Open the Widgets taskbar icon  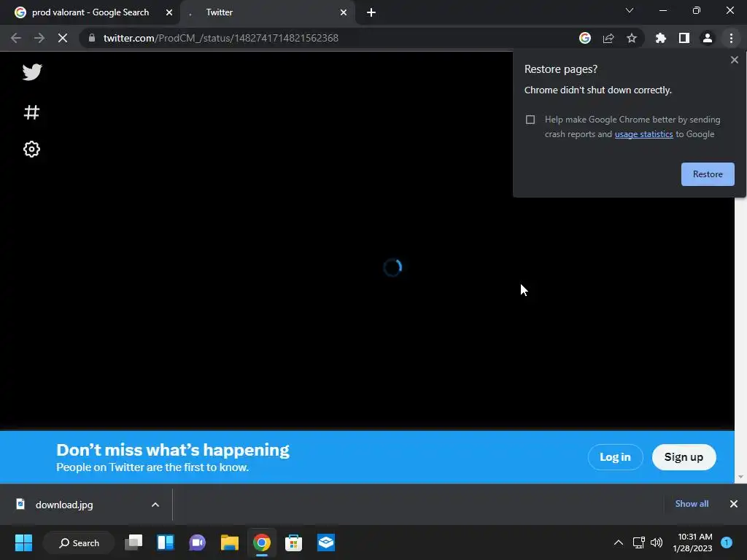pos(166,542)
